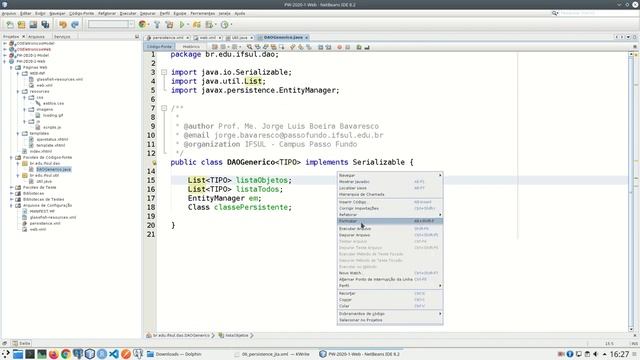Collapse the Páginas Web folder node

click(x=11, y=67)
